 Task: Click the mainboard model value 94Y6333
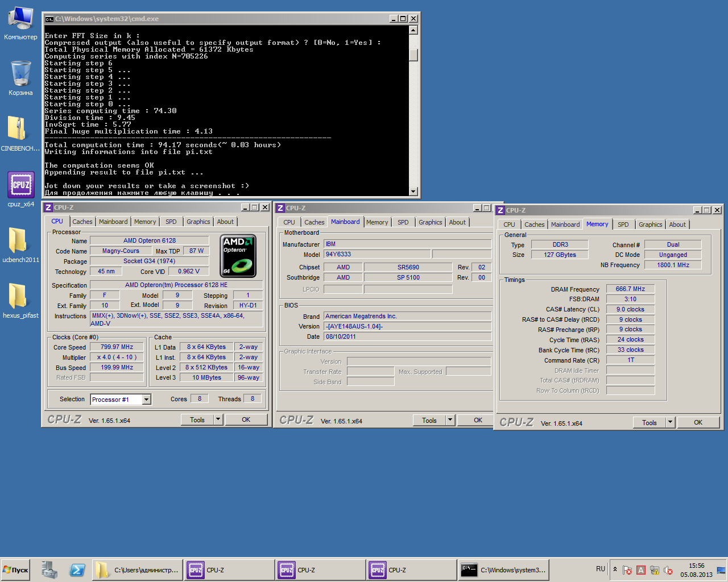tap(377, 254)
